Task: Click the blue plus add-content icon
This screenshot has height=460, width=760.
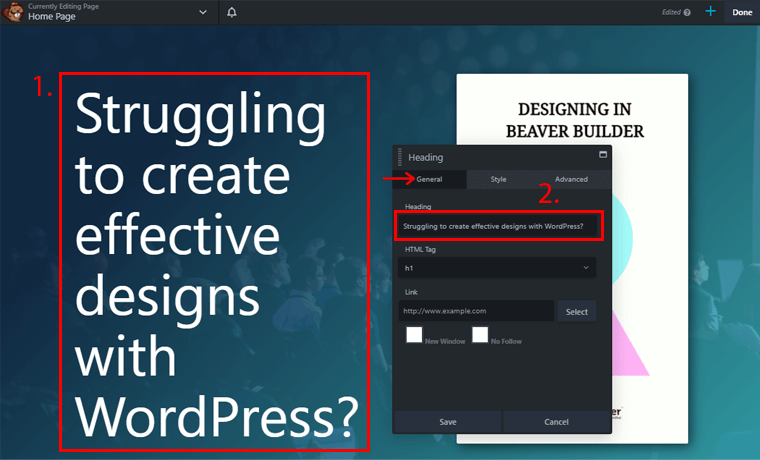Action: [x=710, y=12]
